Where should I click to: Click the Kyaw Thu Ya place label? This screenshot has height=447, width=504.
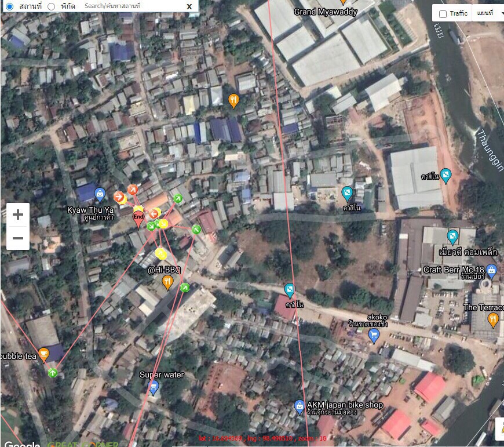(90, 210)
